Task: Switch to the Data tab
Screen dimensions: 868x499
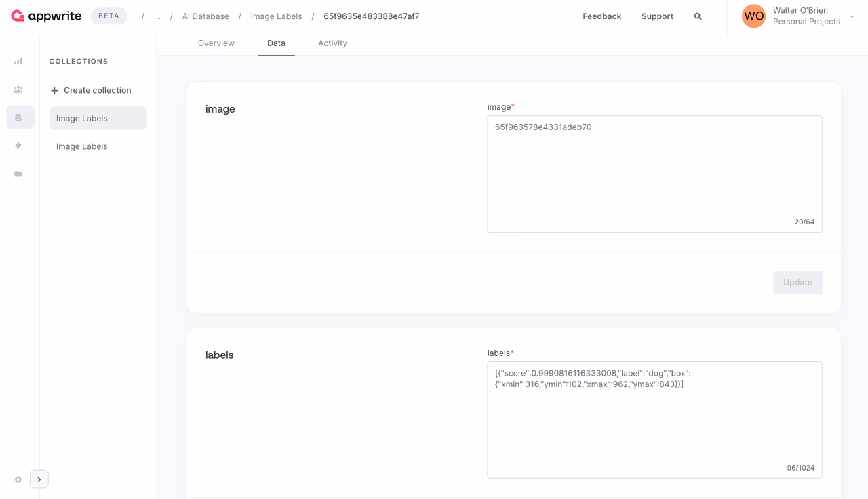Action: tap(276, 43)
